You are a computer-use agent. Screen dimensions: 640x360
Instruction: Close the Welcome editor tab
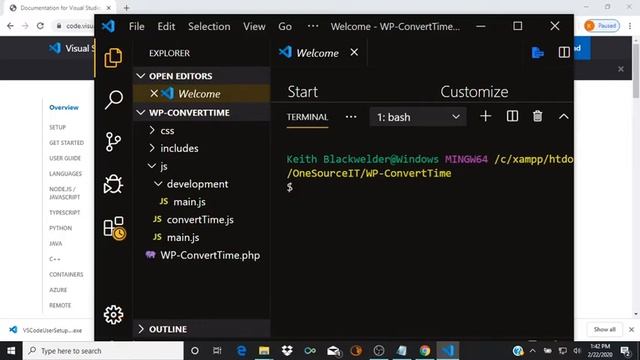[354, 52]
